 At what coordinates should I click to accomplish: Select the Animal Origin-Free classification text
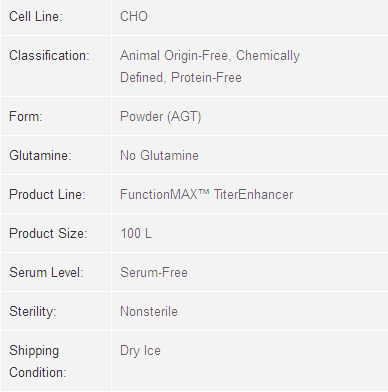point(175,55)
